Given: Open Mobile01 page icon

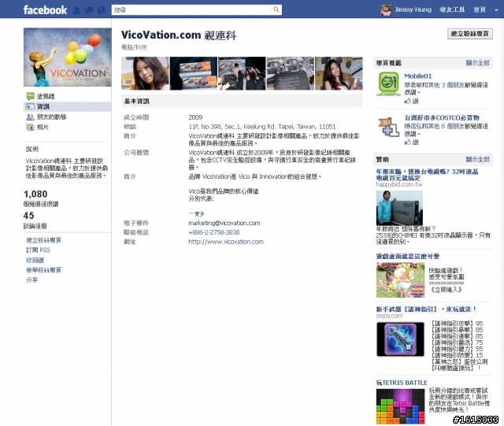Looking at the screenshot, I should [x=388, y=83].
